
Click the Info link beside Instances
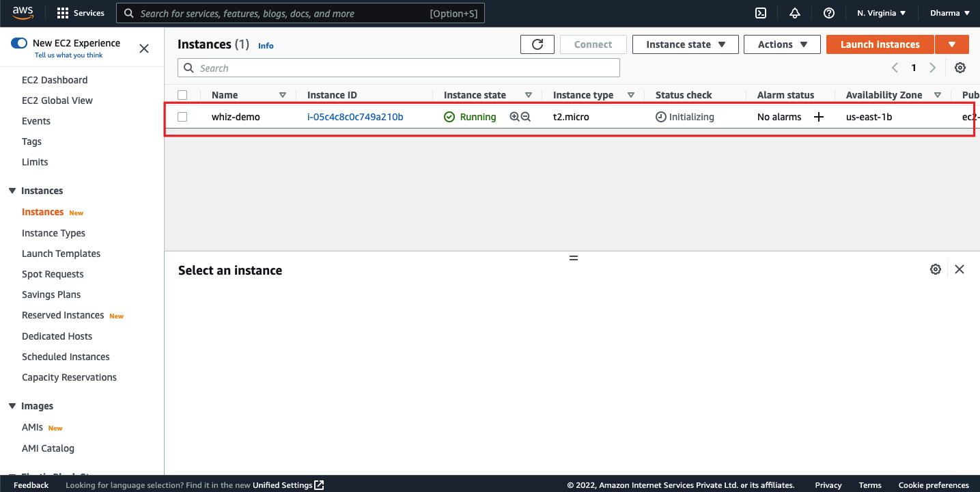pos(266,46)
